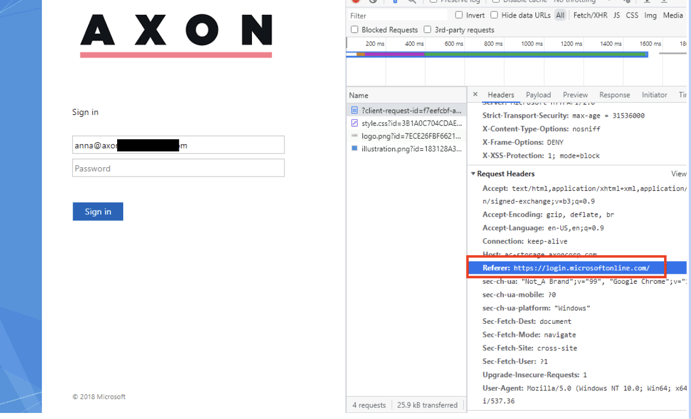This screenshot has height=419, width=691.
Task: Click the sec-ch-ua-mobile header line
Action: (519, 294)
